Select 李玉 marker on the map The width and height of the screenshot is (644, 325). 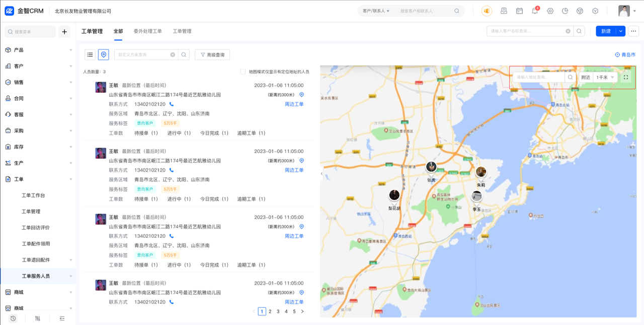(476, 196)
